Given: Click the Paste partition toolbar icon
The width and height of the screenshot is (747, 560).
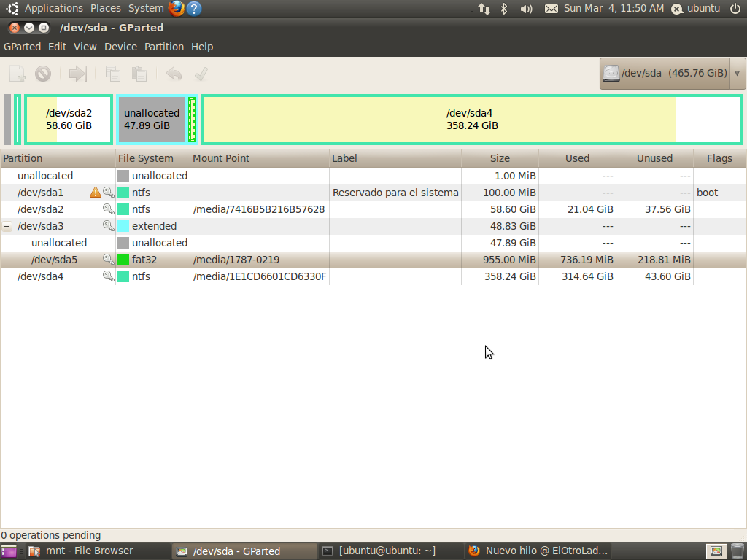Looking at the screenshot, I should click(x=139, y=74).
